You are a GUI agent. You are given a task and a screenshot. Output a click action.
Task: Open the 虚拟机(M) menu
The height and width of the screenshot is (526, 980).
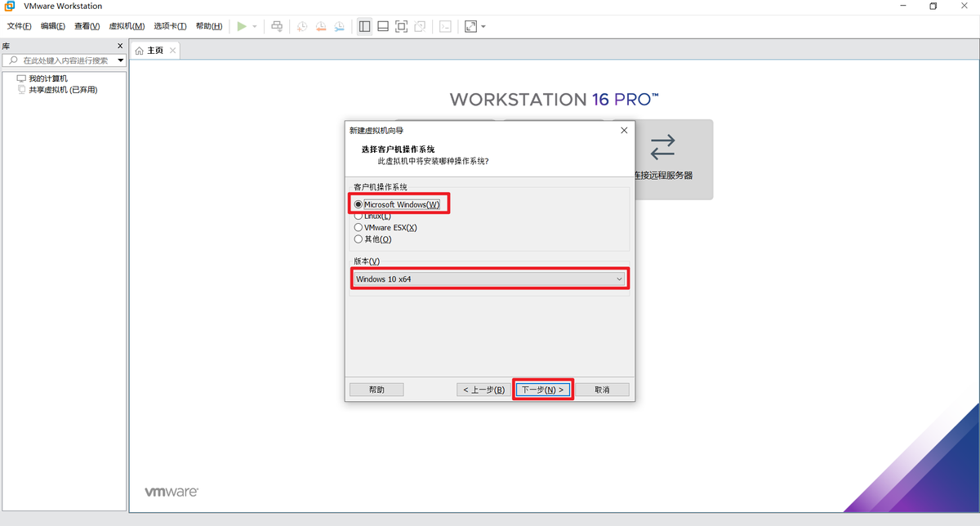(127, 26)
